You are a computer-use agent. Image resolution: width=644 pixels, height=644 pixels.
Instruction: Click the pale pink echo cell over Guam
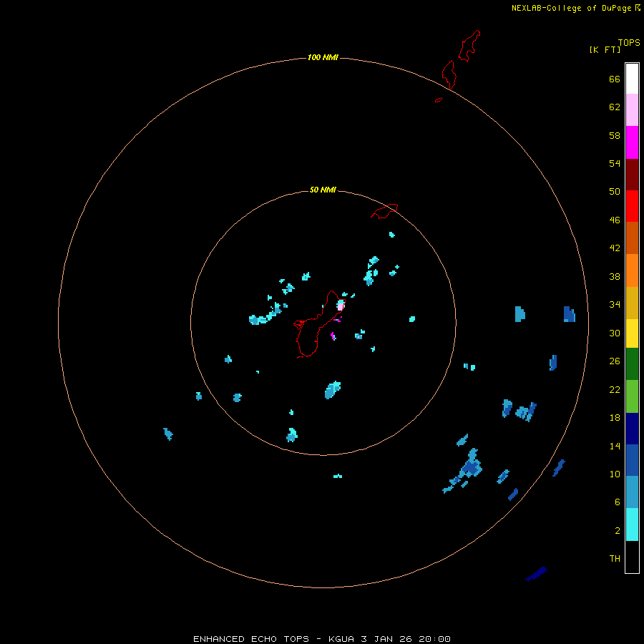pos(340,307)
